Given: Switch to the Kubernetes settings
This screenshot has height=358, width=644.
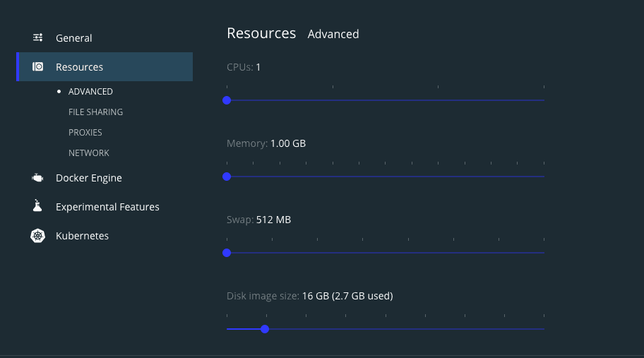Looking at the screenshot, I should (x=82, y=236).
